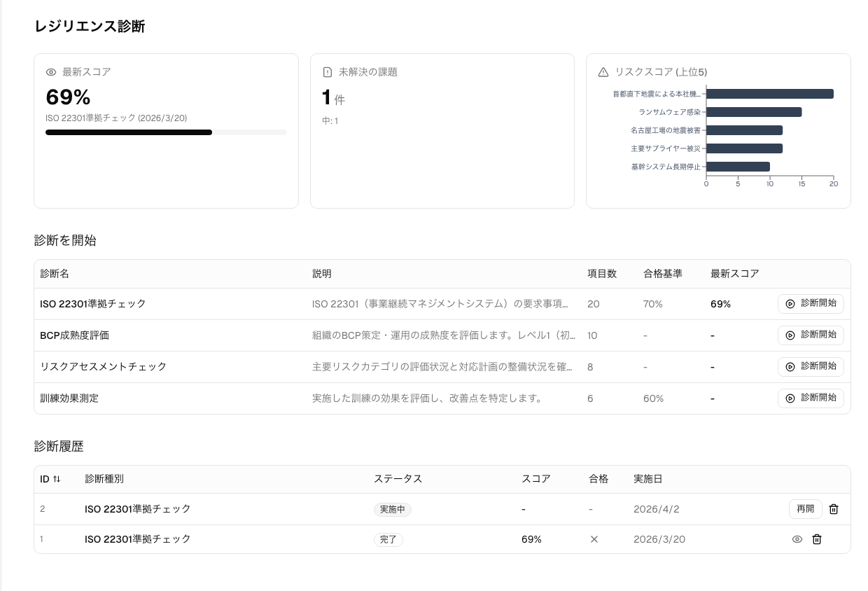Click the 完了 status badge
The width and height of the screenshot is (868, 591).
(x=388, y=540)
